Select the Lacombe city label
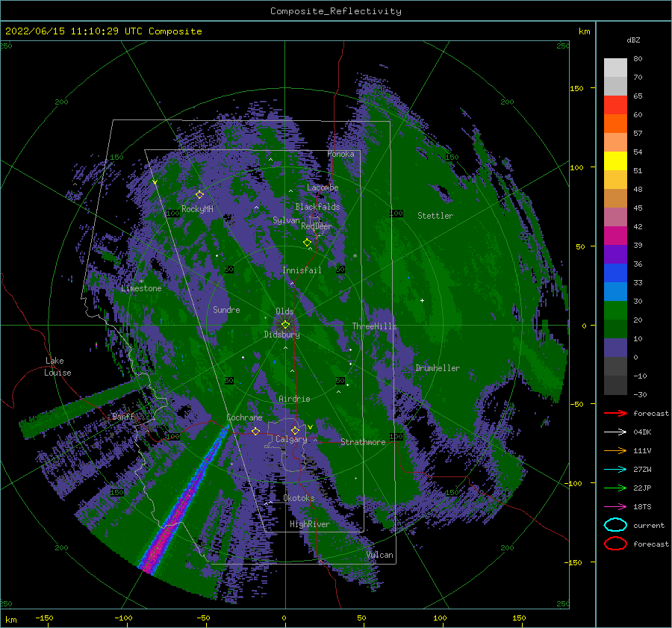The image size is (672, 628). point(323,187)
